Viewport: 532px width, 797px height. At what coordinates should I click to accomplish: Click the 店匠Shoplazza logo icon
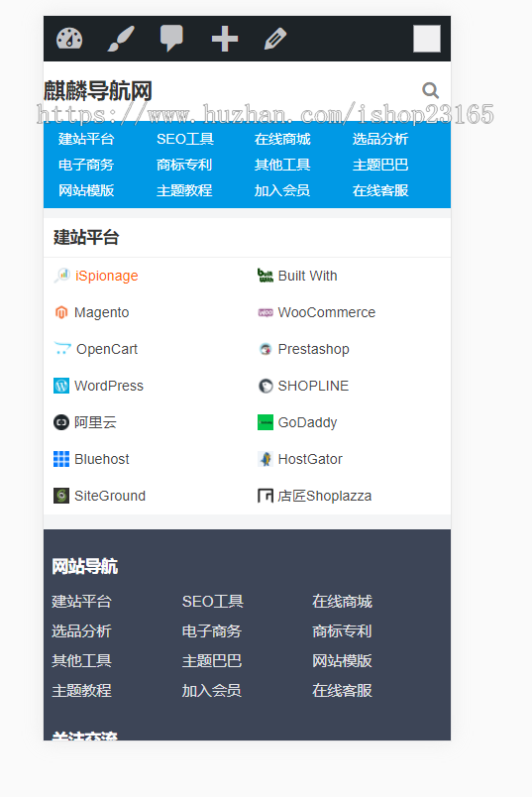[266, 496]
